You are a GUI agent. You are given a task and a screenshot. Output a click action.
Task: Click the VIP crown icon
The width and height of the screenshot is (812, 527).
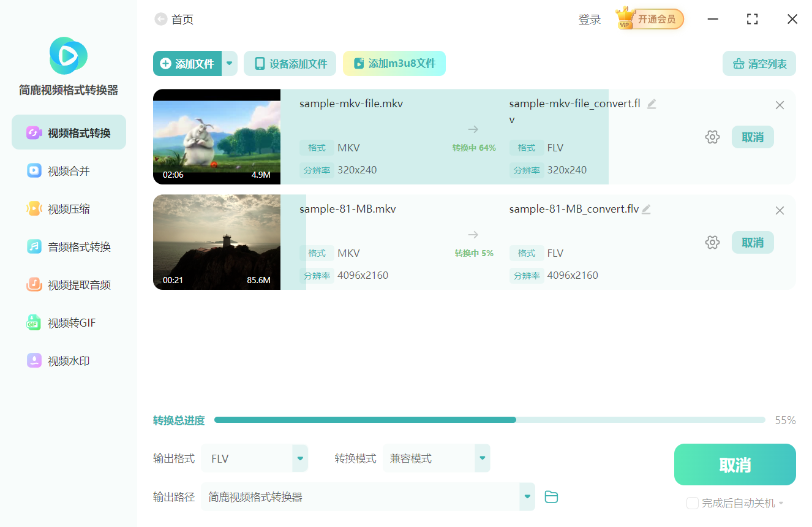pos(625,18)
